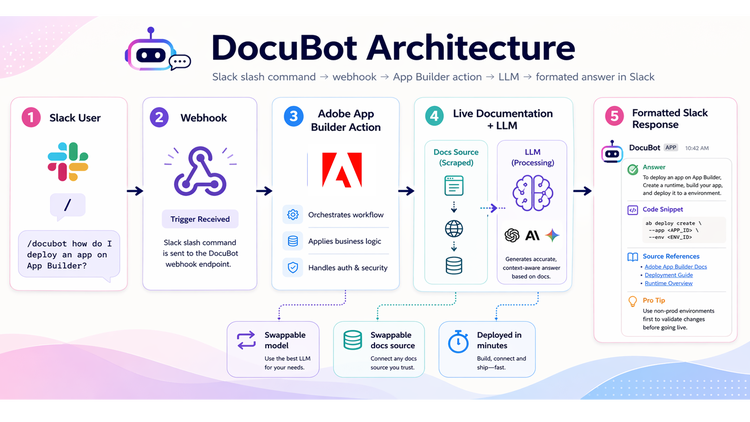
Task: Click the /docubot slash command text box
Action: (x=68, y=254)
